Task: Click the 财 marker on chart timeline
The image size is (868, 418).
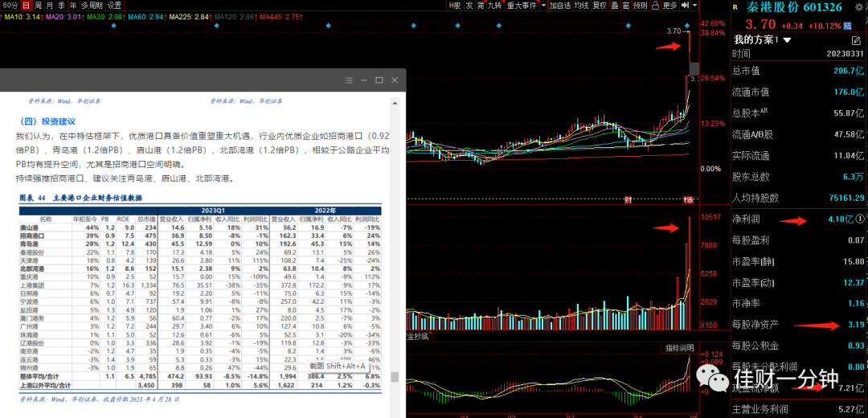Action: click(x=628, y=199)
